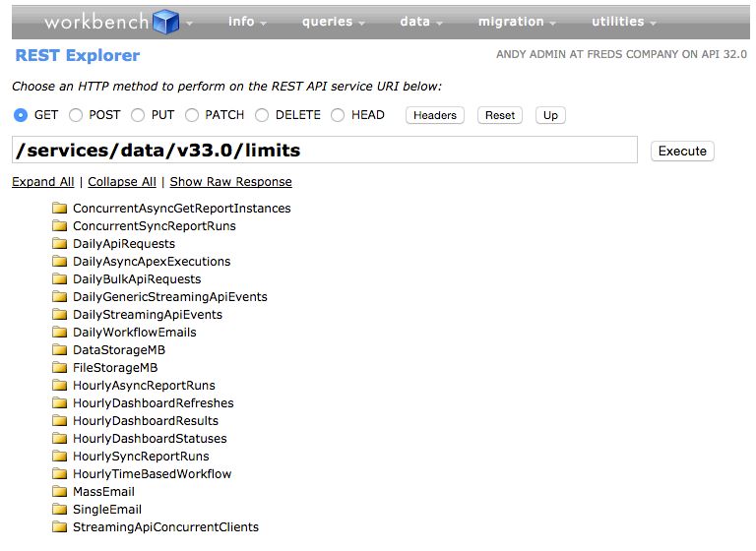Expand the FileStorageMB node label
Image resolution: width=756 pixels, height=551 pixels.
[115, 368]
